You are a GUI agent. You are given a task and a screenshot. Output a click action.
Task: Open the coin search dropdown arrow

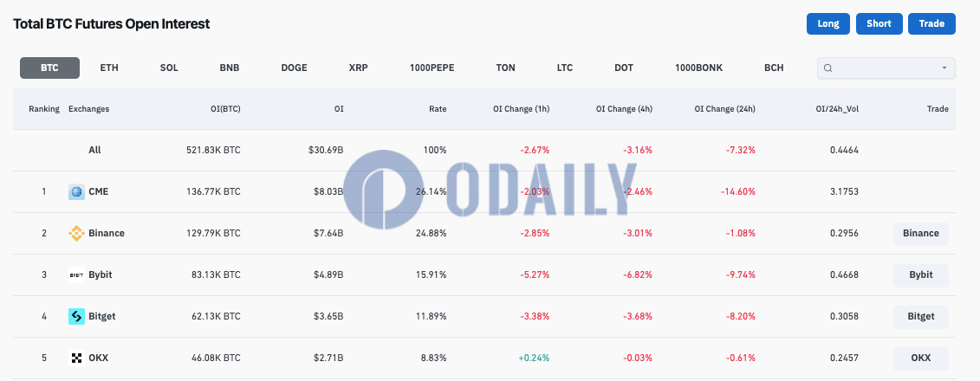[944, 68]
